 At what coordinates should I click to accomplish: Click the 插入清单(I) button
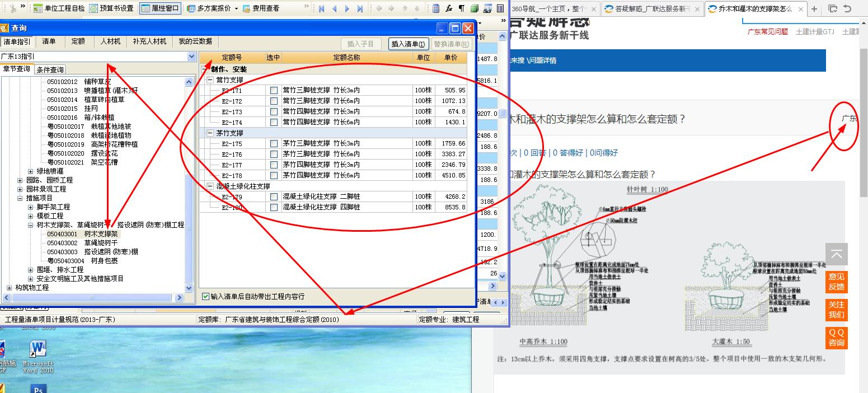pos(408,44)
